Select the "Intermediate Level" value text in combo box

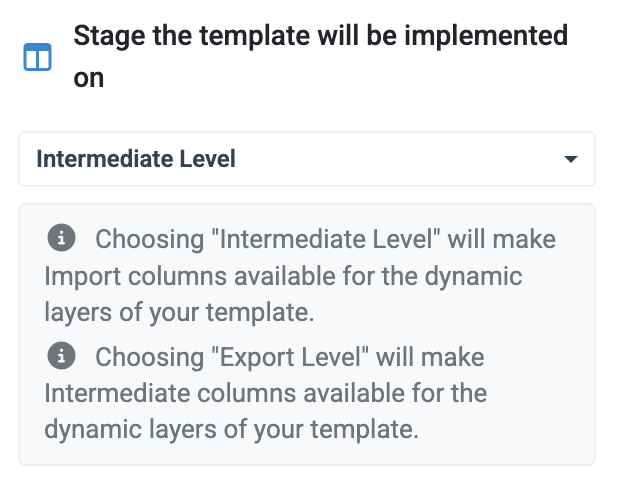pos(136,159)
